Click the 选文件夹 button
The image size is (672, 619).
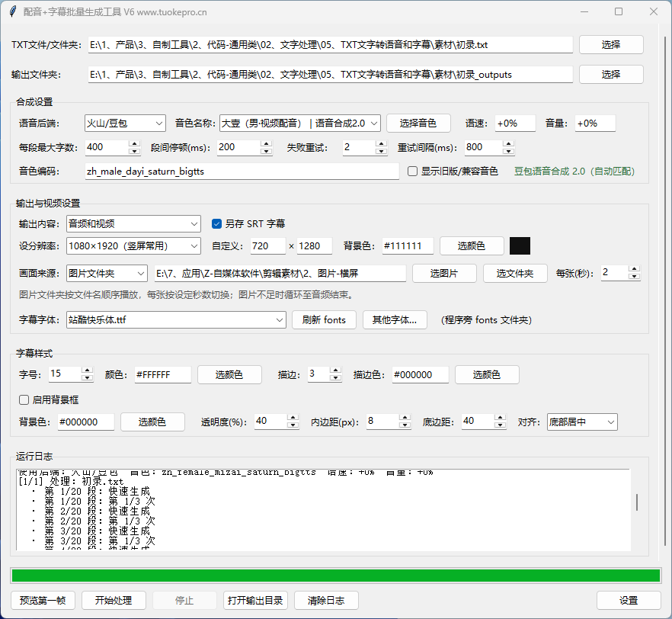515,274
